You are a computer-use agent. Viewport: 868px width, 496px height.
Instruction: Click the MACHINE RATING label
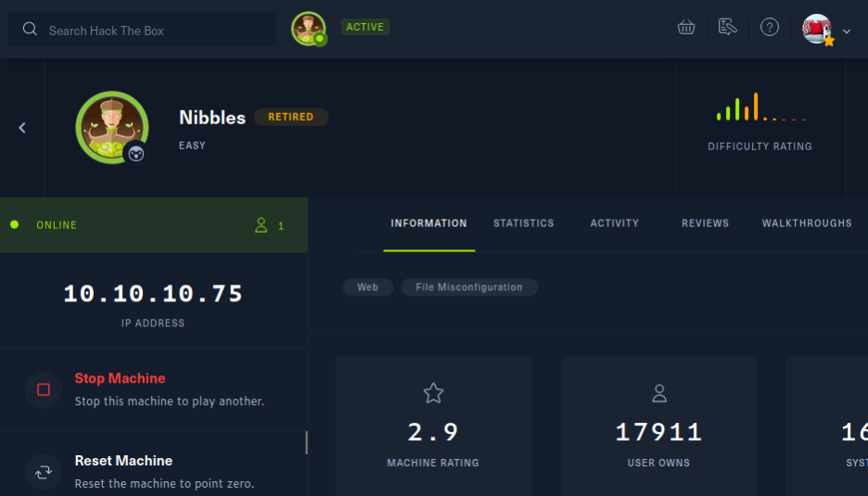click(x=433, y=463)
